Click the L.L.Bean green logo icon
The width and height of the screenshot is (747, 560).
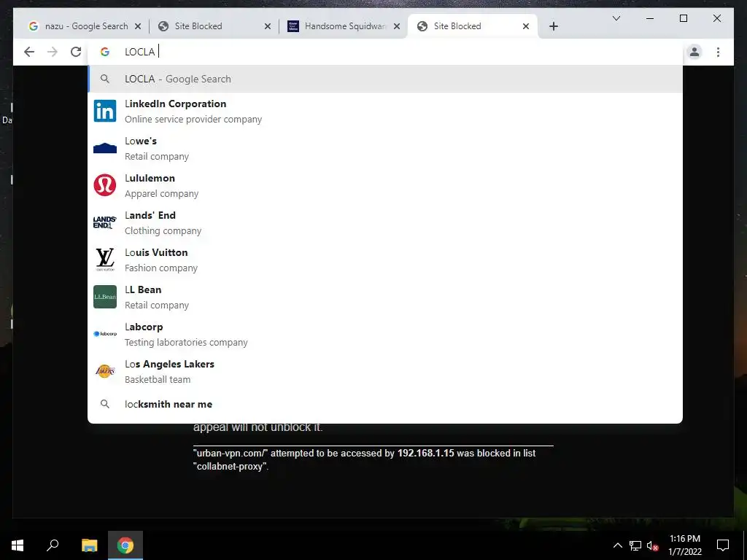click(x=105, y=297)
